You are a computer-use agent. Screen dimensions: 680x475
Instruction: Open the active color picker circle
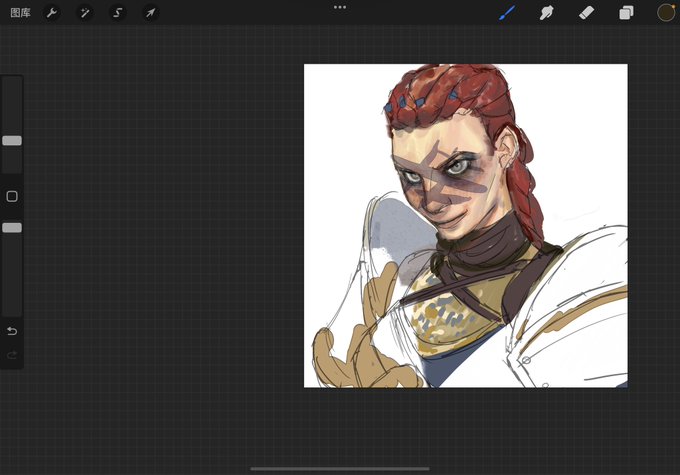coord(666,13)
